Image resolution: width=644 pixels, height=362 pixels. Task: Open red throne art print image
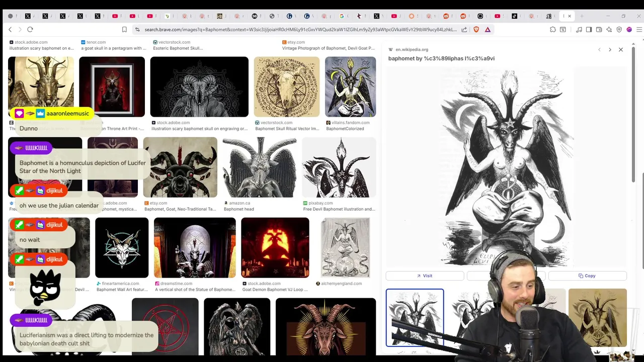(112, 86)
